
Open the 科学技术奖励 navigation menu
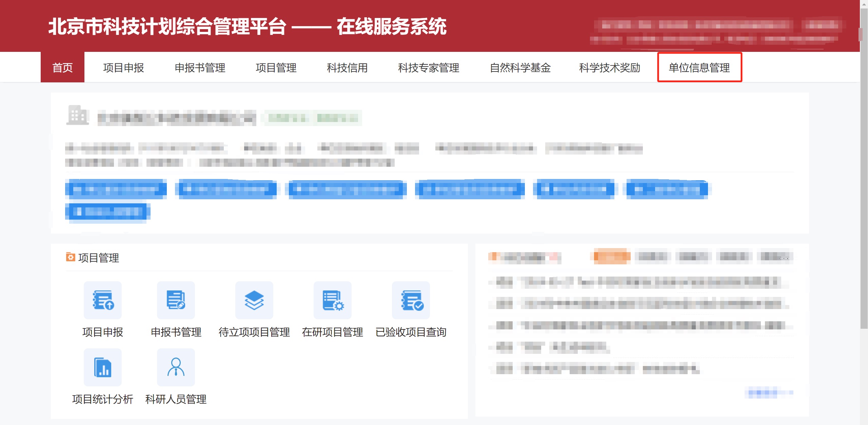pyautogui.click(x=609, y=67)
